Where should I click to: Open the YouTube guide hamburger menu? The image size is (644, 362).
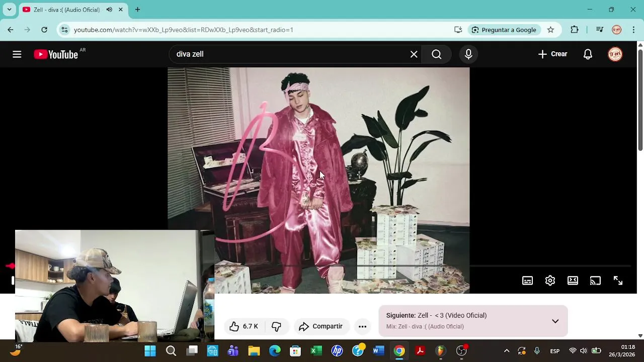coord(17,54)
